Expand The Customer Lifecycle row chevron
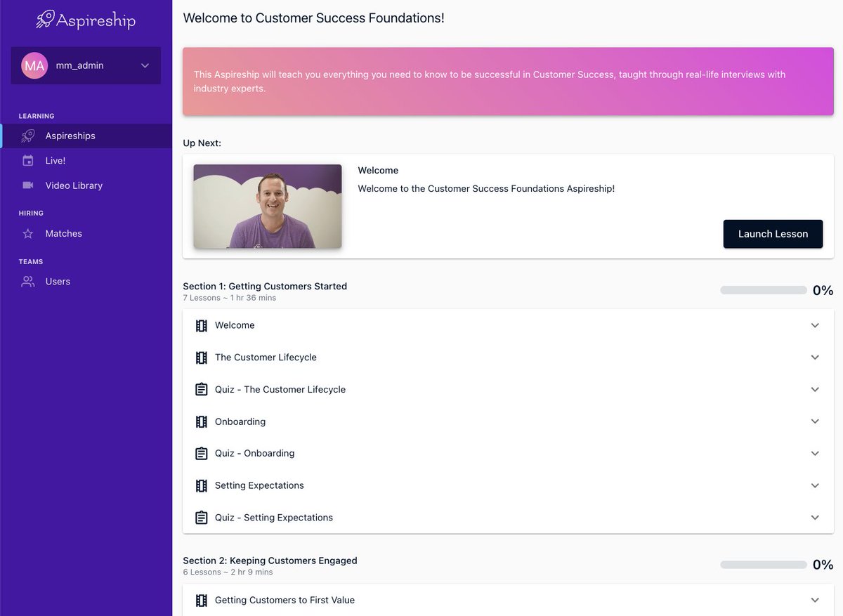The height and width of the screenshot is (616, 843). tap(815, 358)
